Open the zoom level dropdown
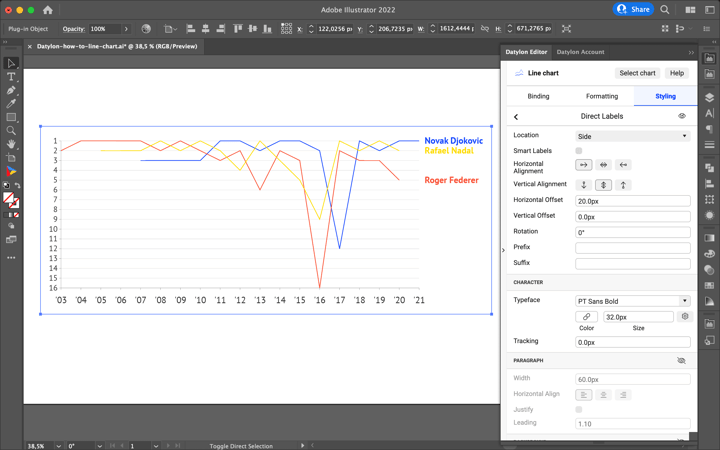720x450 pixels. pyautogui.click(x=58, y=446)
